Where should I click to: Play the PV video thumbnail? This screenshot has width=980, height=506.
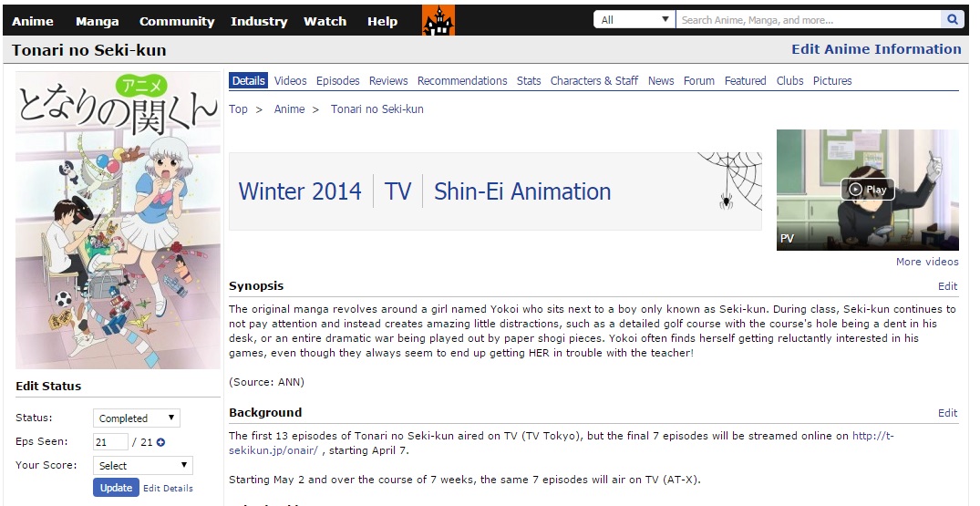tap(867, 190)
